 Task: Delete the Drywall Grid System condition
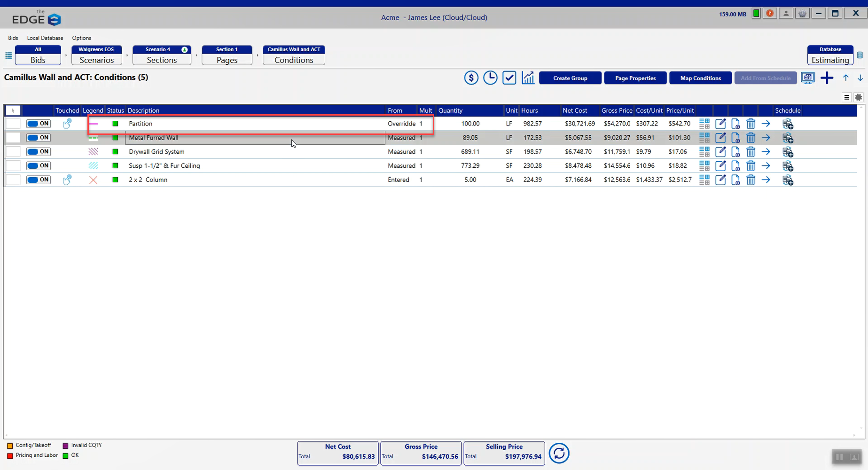[751, 152]
